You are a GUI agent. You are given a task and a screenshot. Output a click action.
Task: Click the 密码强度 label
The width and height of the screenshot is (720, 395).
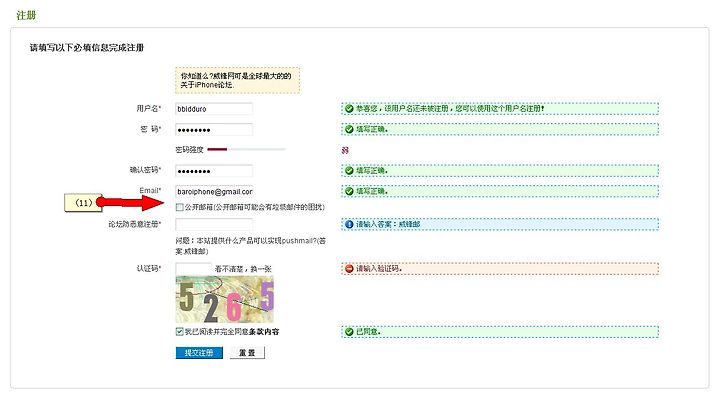point(189,150)
